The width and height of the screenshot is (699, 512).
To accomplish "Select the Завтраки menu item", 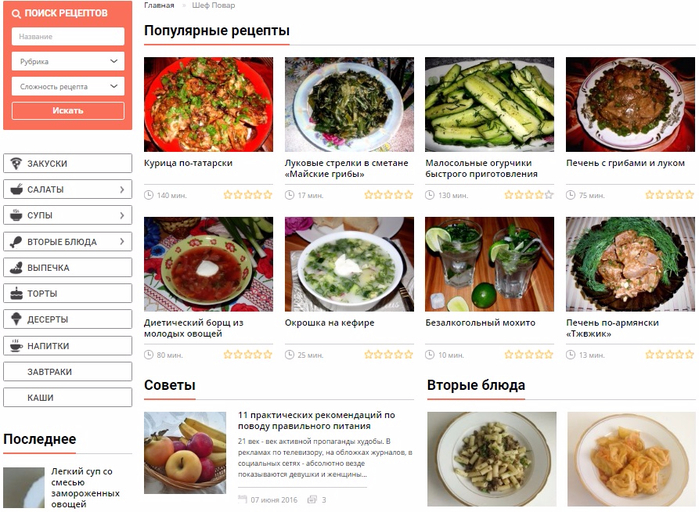I will [68, 372].
